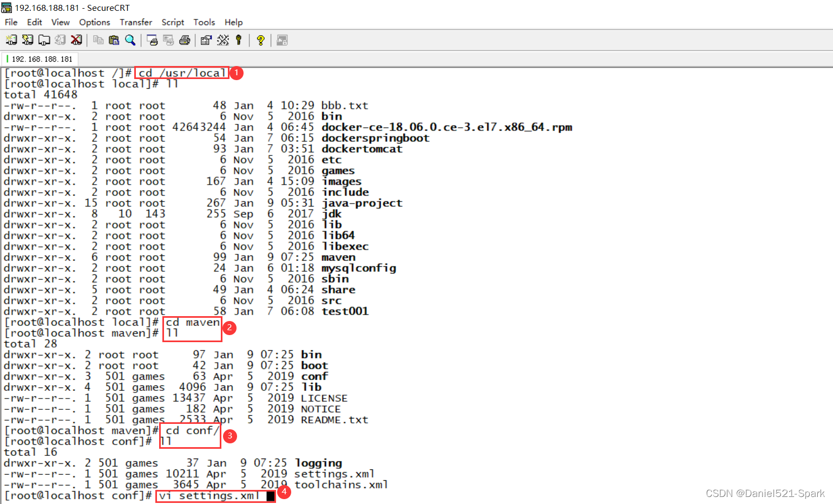Click the Quick Connect lightning icon

pyautogui.click(x=28, y=40)
